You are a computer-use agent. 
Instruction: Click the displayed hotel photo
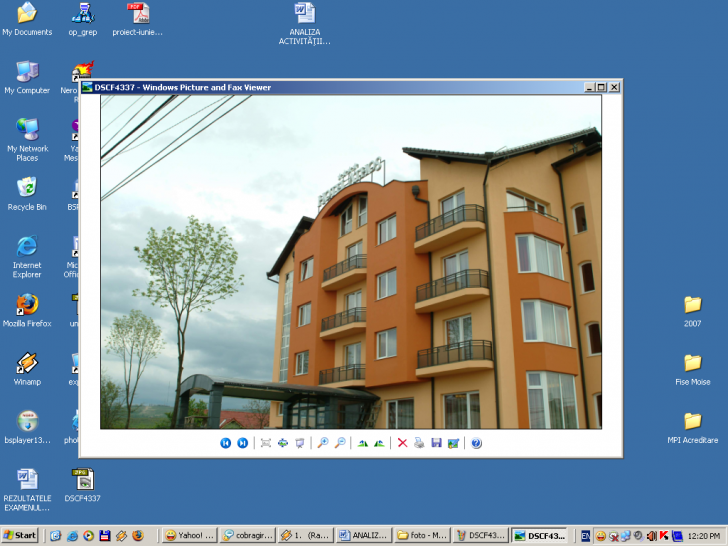(351, 262)
